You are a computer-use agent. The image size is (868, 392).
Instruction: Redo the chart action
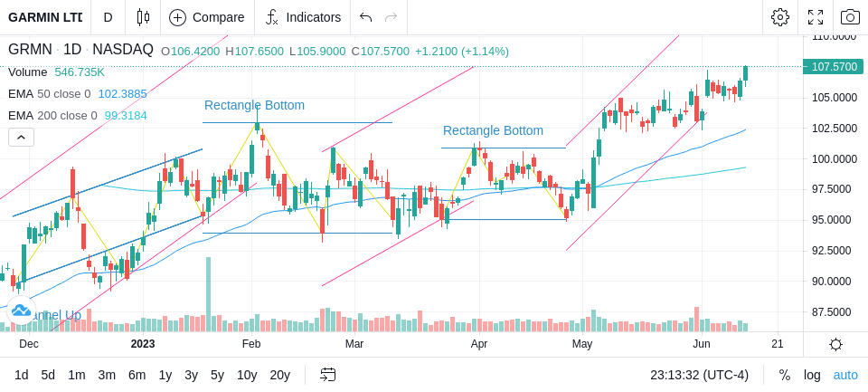(392, 17)
